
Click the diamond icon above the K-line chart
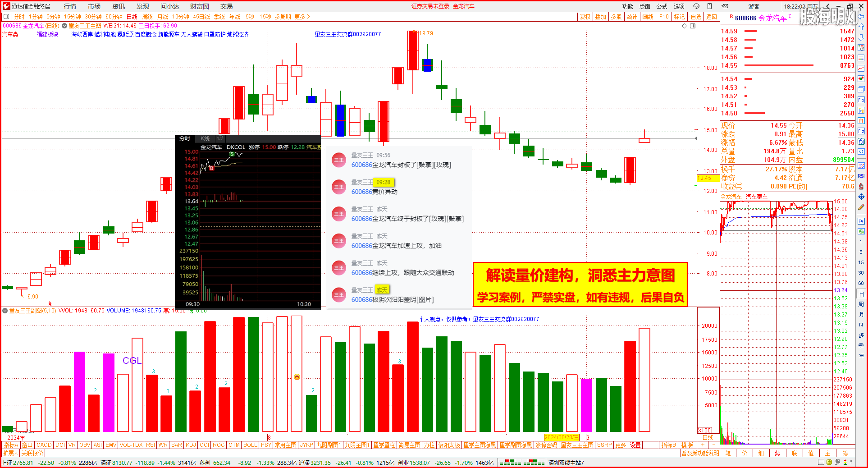pyautogui.click(x=685, y=26)
